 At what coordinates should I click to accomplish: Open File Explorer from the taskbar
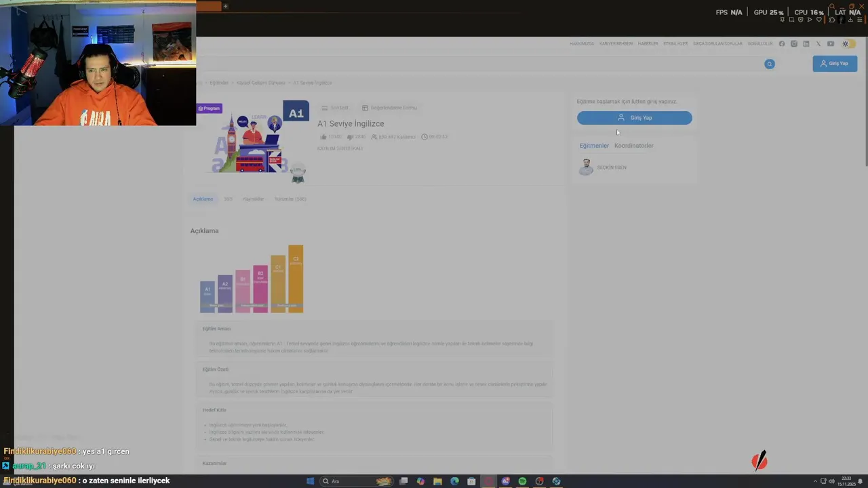click(x=437, y=481)
